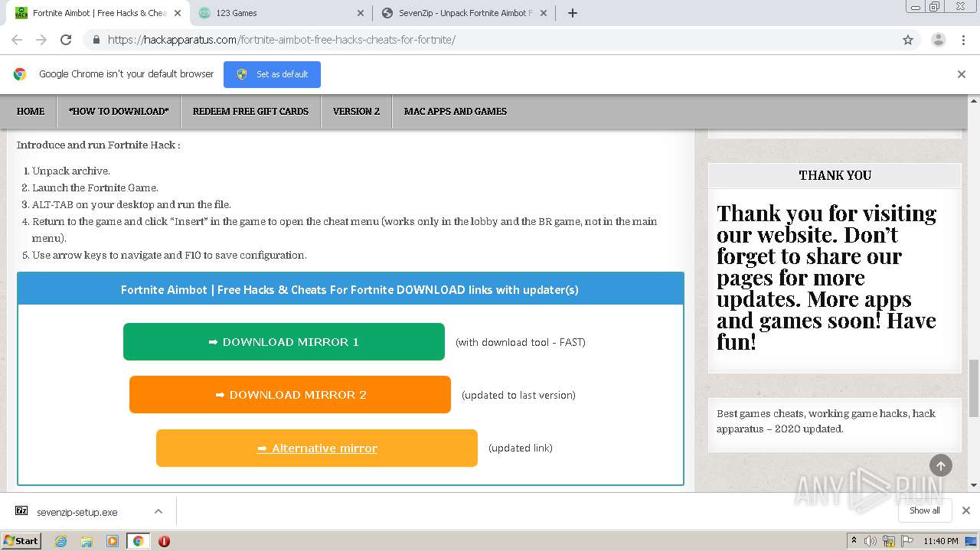Open the *HOW TO DOWNLOAD* page

(119, 111)
